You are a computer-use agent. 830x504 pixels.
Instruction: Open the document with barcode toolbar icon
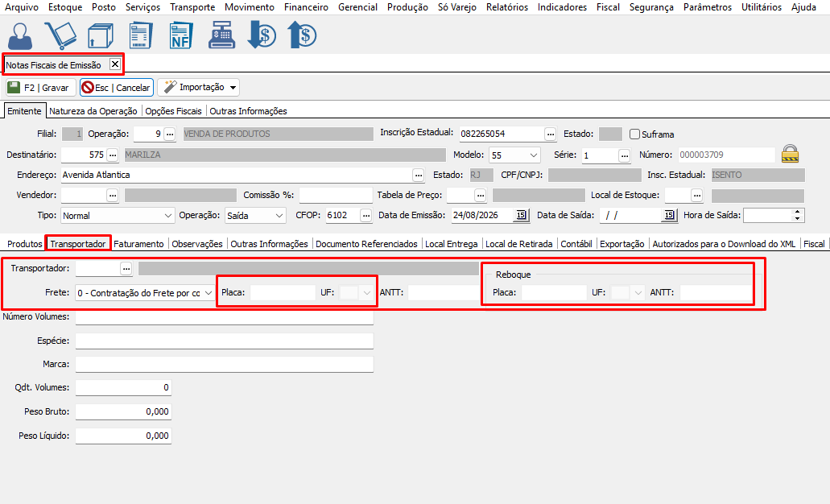pyautogui.click(x=140, y=36)
